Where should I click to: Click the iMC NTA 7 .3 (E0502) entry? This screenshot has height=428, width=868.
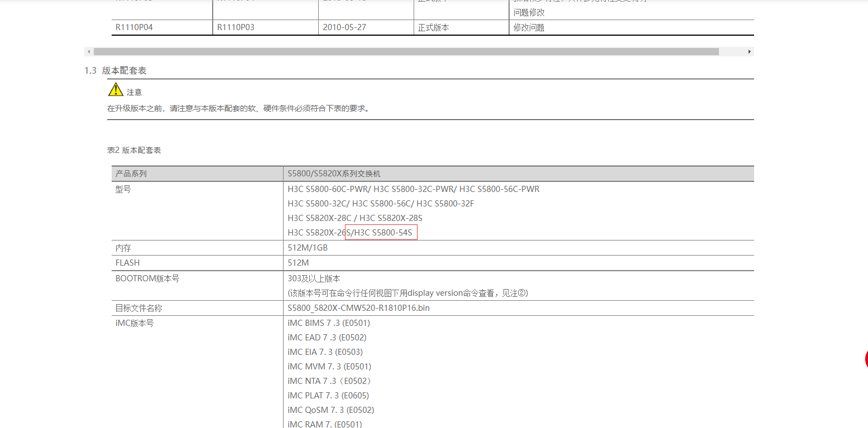coord(330,381)
